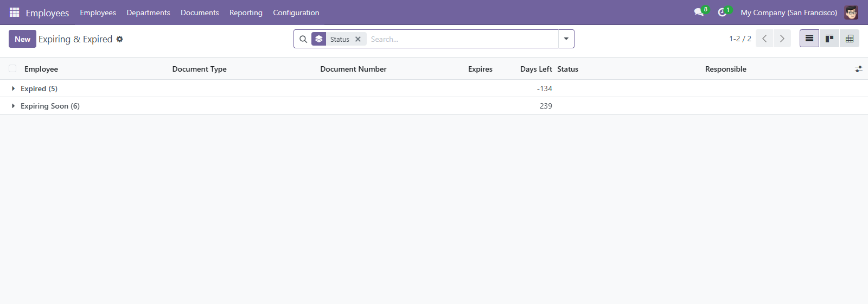This screenshot has width=868, height=304.
Task: Open My Company (San Francisco) switcher
Action: pos(789,12)
